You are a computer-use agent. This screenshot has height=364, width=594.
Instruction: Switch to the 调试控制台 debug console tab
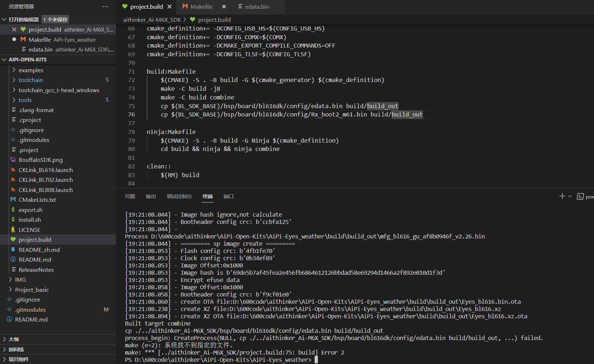pyautogui.click(x=179, y=196)
